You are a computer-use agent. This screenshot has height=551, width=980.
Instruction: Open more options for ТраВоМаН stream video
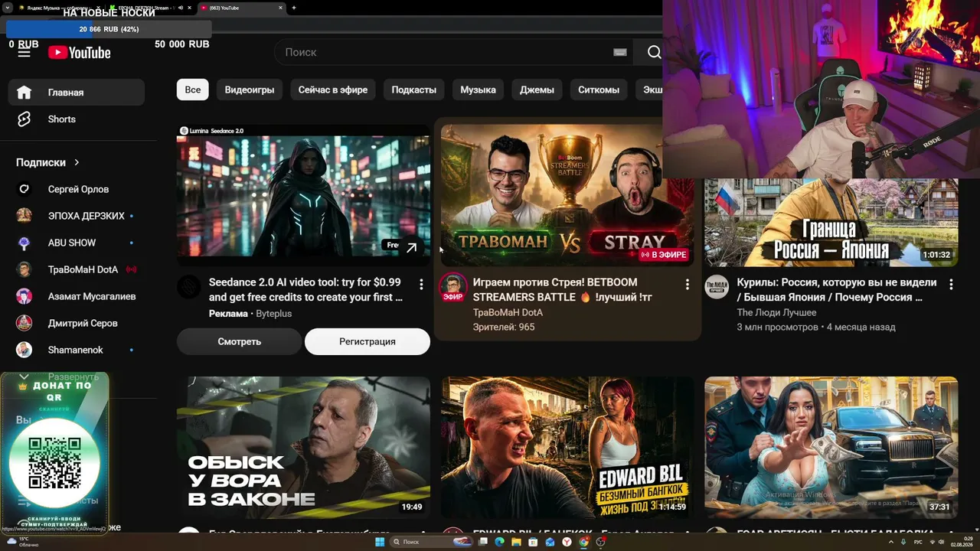[x=687, y=285]
